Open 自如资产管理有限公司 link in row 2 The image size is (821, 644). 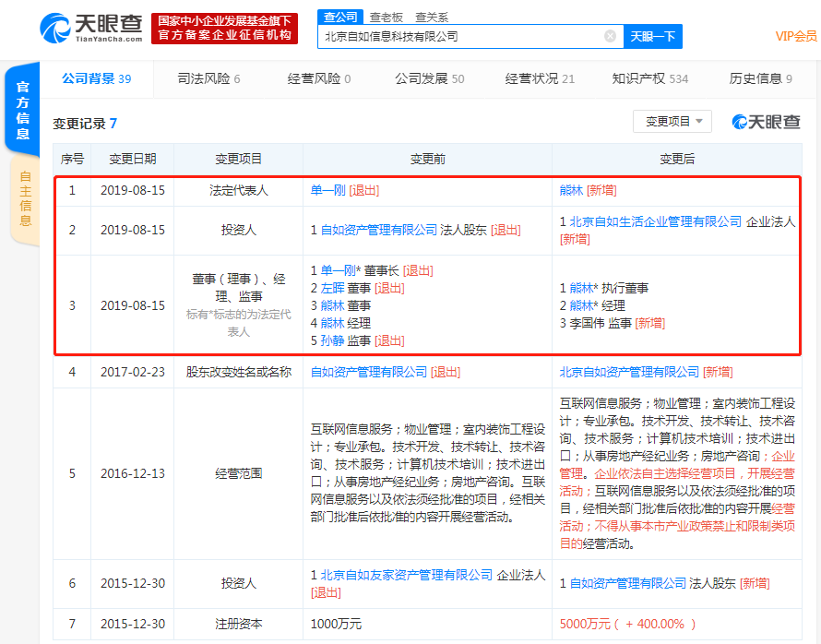(378, 230)
